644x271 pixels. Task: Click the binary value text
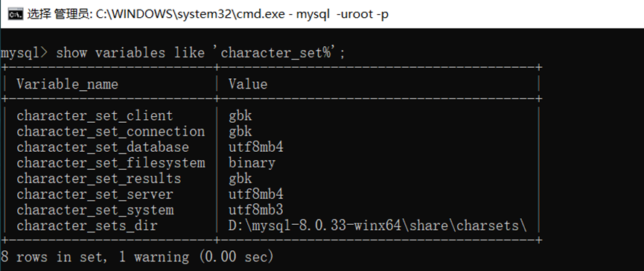[252, 163]
